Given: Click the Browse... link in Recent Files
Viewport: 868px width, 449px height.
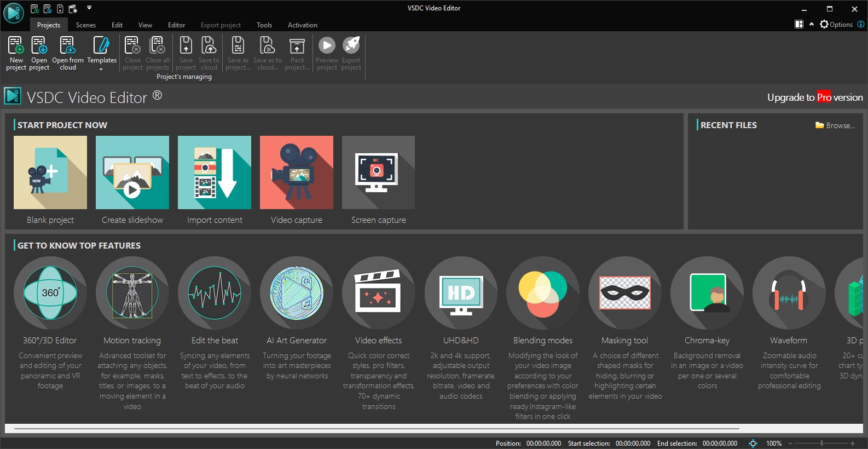Looking at the screenshot, I should [x=835, y=125].
